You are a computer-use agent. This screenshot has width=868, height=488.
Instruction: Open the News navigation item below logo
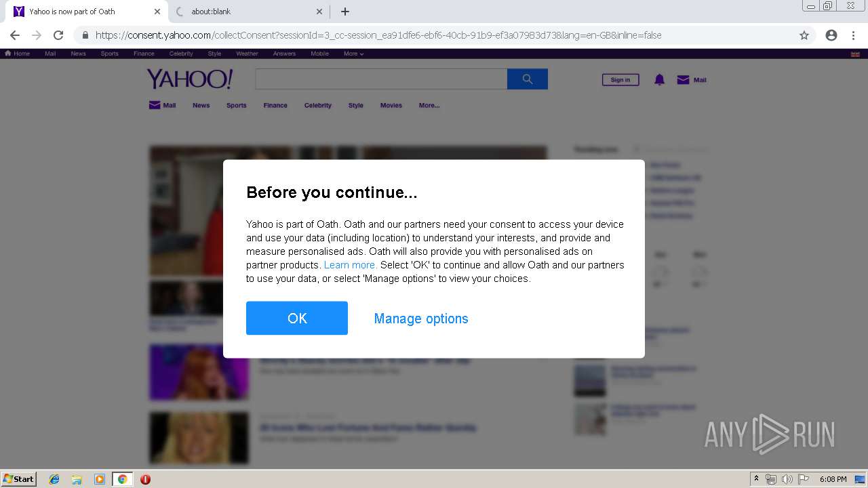[x=201, y=105]
